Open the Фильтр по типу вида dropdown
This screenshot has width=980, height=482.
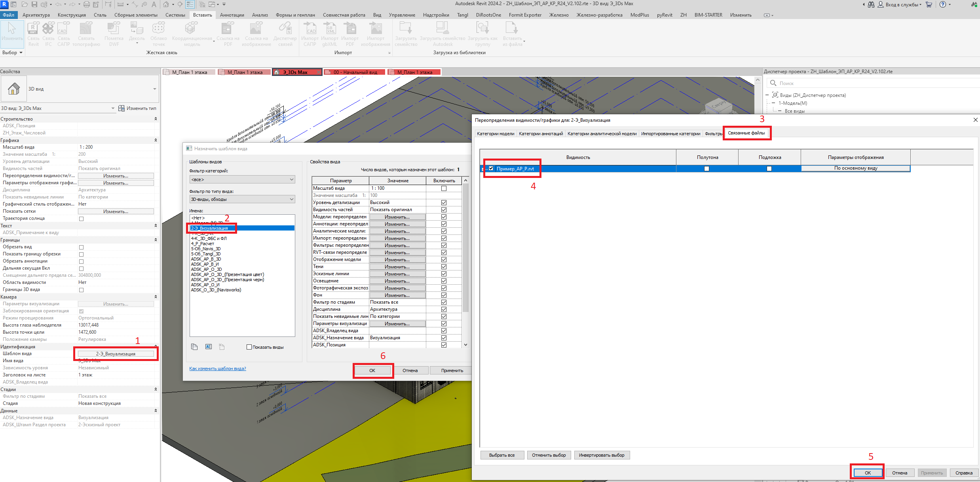click(x=242, y=199)
